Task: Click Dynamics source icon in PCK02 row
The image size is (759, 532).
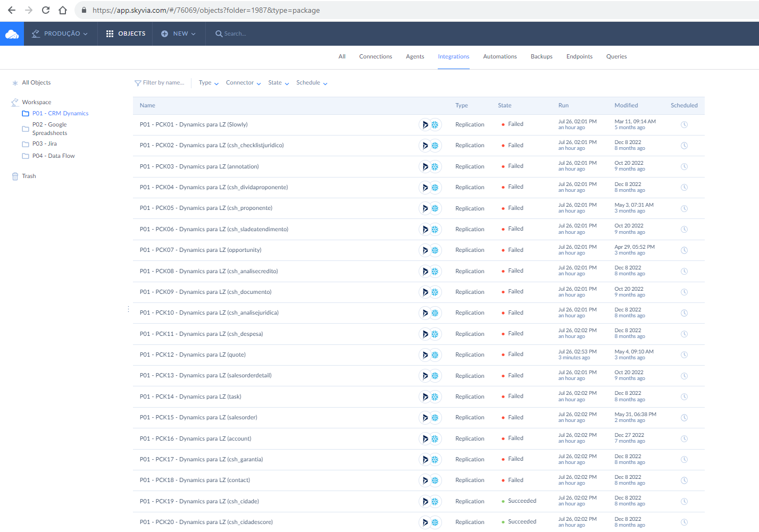Action: tap(424, 146)
